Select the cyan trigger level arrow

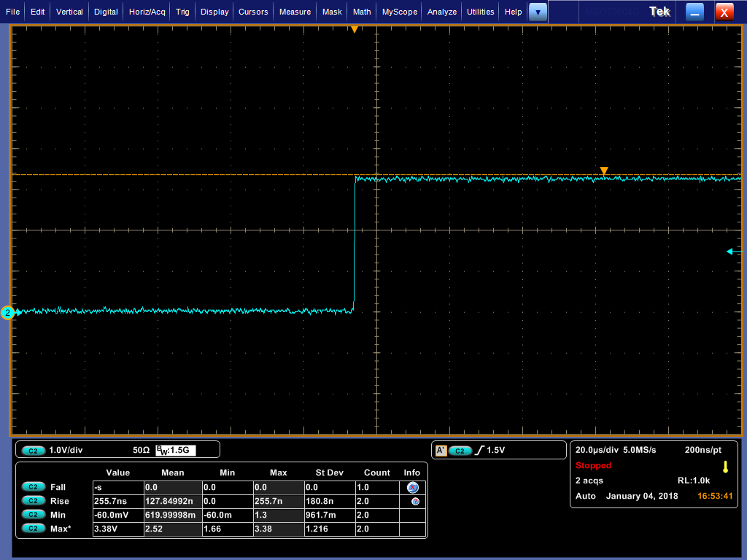734,252
